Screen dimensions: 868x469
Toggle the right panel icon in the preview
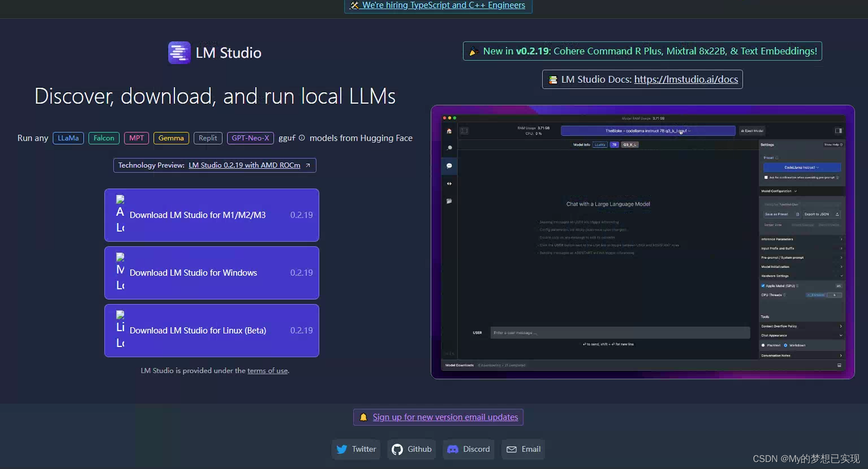[x=838, y=131]
